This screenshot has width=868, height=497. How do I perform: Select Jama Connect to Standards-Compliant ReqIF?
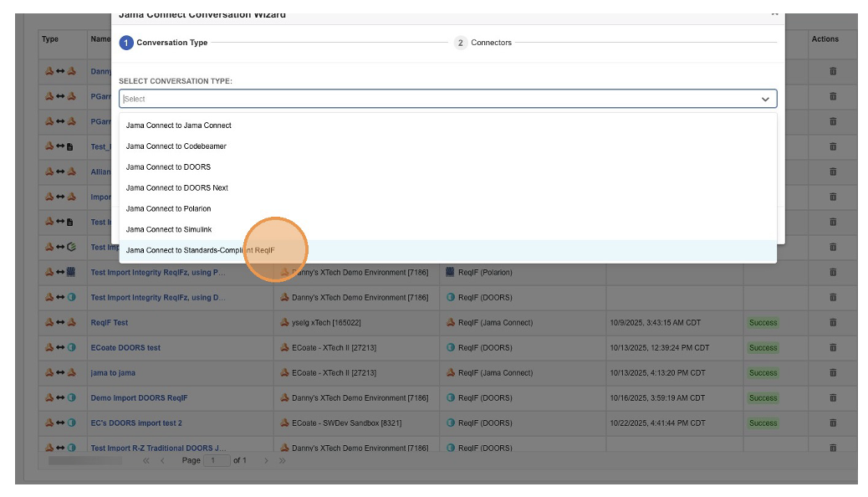[x=448, y=250]
